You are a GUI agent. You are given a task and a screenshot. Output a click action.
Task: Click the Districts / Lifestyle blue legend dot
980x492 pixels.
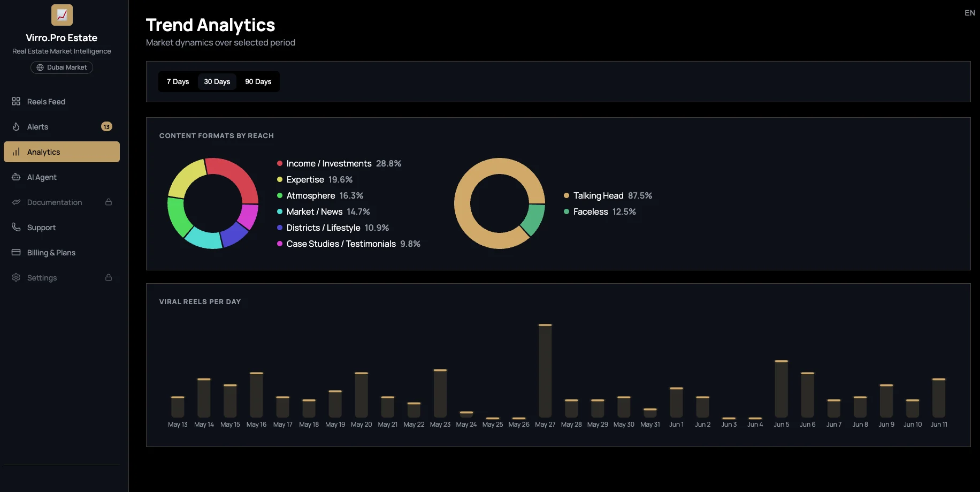click(279, 228)
